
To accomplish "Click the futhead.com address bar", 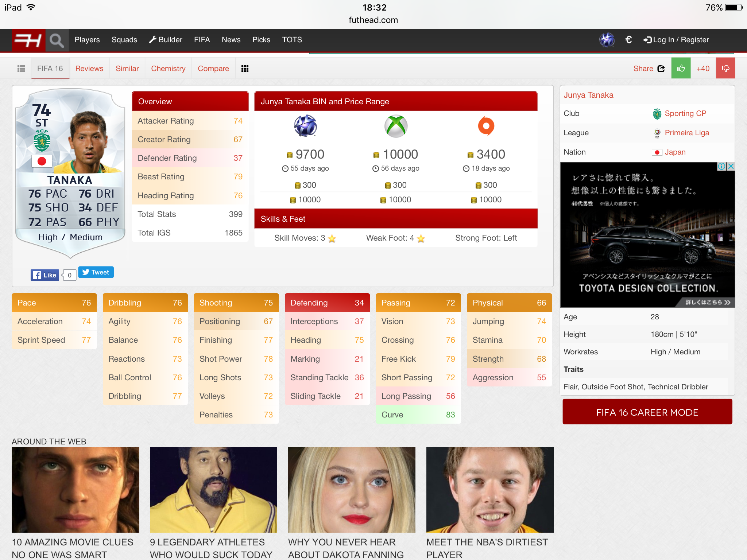I will (373, 20).
